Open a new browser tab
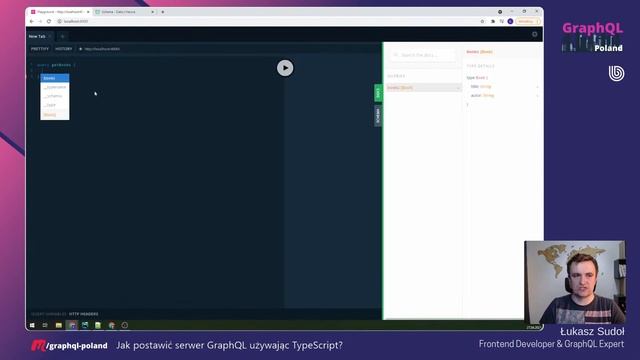The image size is (640, 360). pos(162,12)
